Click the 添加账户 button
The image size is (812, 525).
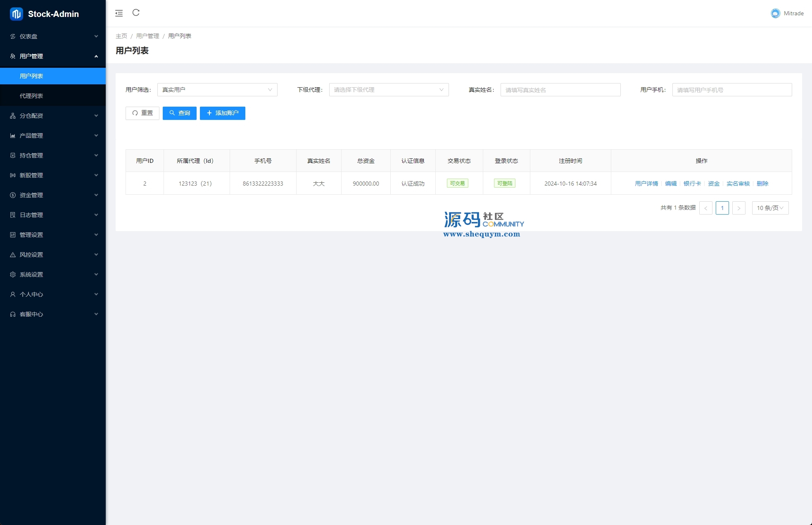[x=222, y=113]
